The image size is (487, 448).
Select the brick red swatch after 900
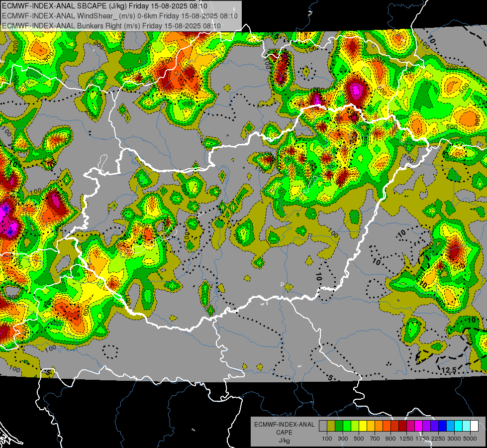pos(395,426)
